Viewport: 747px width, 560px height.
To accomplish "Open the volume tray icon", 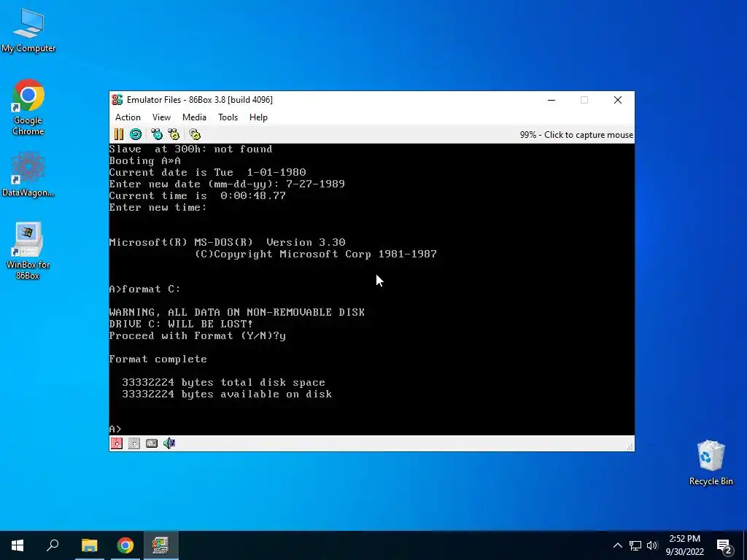I will [652, 545].
